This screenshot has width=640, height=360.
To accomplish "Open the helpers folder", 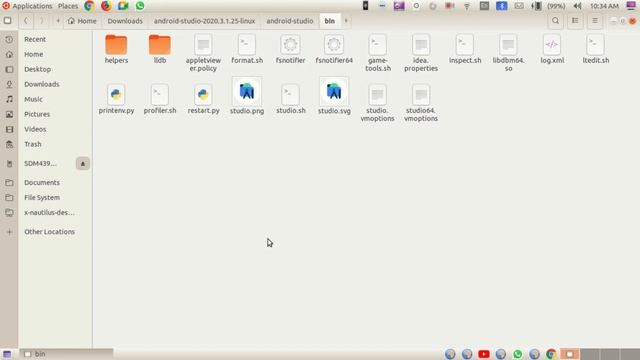I will (x=116, y=49).
